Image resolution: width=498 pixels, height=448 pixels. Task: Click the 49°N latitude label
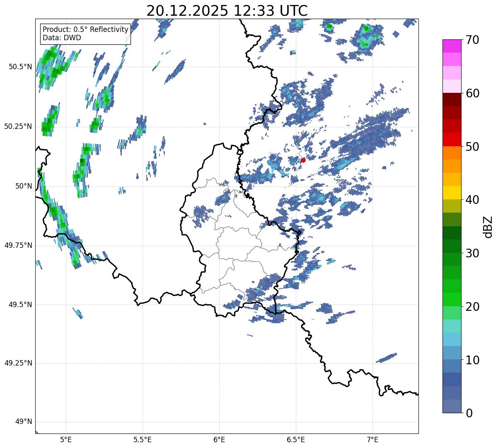coord(23,422)
